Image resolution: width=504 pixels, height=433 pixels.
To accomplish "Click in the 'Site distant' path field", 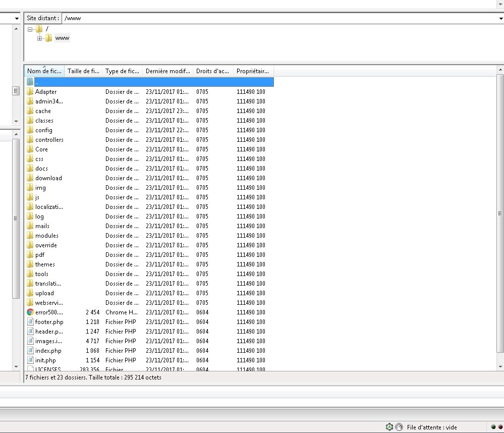I will click(277, 19).
